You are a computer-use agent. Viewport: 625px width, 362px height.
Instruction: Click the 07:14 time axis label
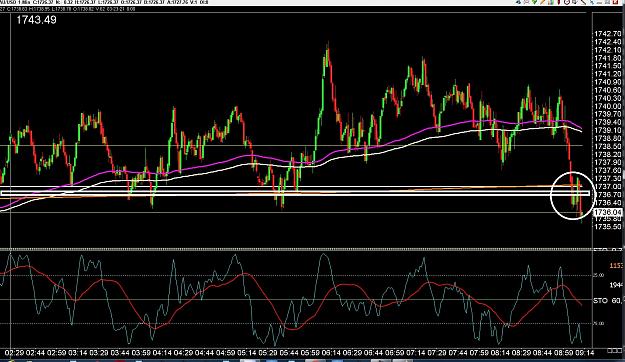coord(415,353)
